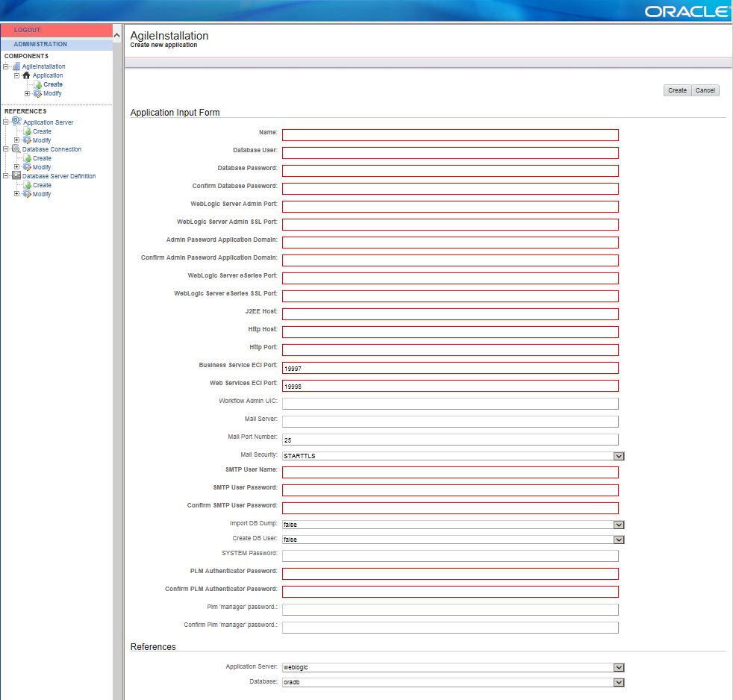Click Create icon under Database Server Definition
The height and width of the screenshot is (700, 733).
[x=28, y=186]
